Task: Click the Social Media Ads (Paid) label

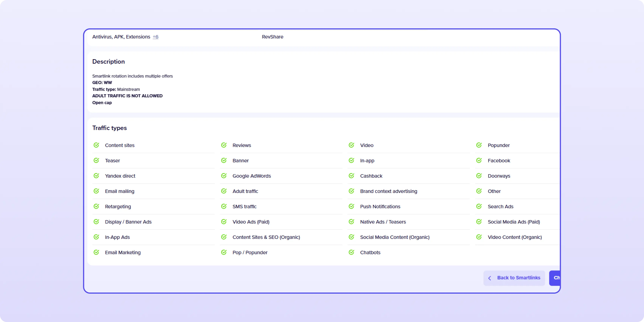Action: (513, 222)
